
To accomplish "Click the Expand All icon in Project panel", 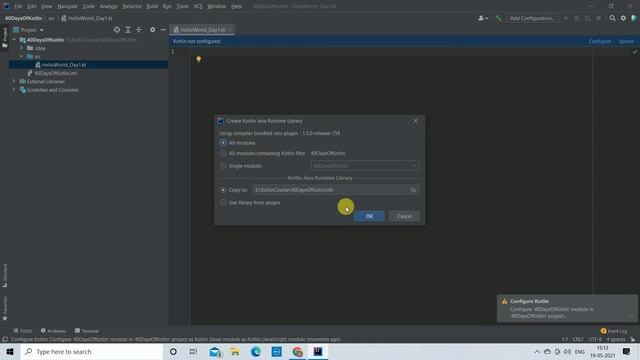I will click(x=128, y=30).
